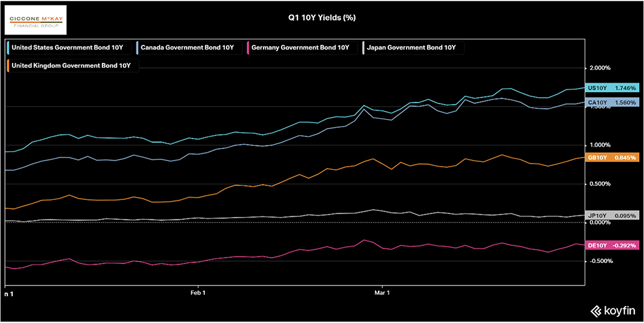Click the GB10Y 0.845% value tag
Viewport: 644px width, 323px height.
[612, 158]
